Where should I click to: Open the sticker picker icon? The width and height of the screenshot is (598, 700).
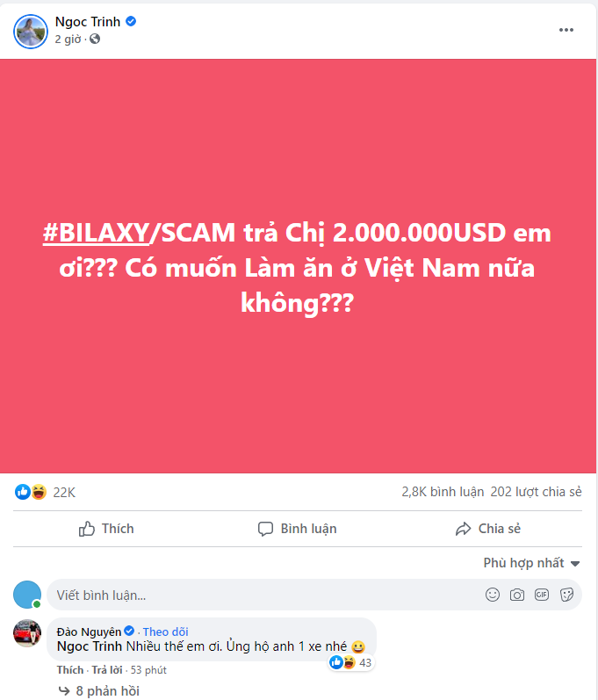566,595
